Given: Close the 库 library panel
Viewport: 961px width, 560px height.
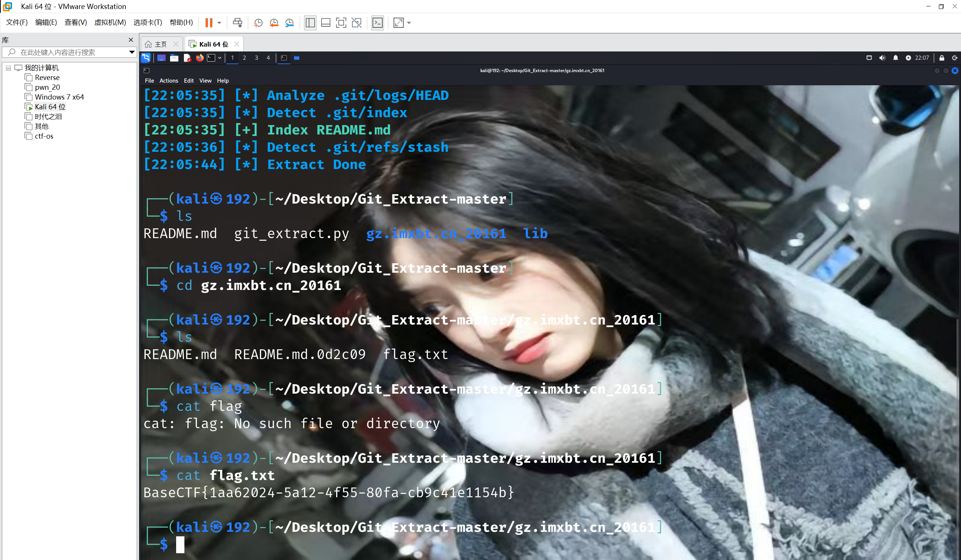Looking at the screenshot, I should tap(131, 40).
